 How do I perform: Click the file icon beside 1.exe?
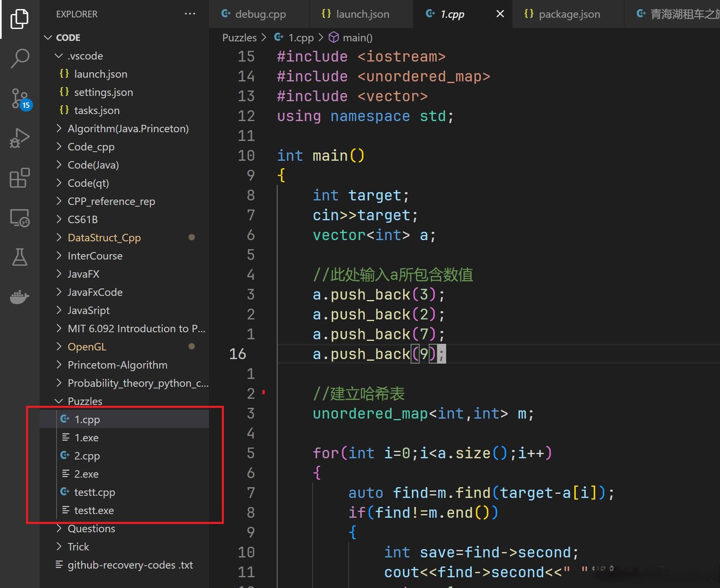65,437
